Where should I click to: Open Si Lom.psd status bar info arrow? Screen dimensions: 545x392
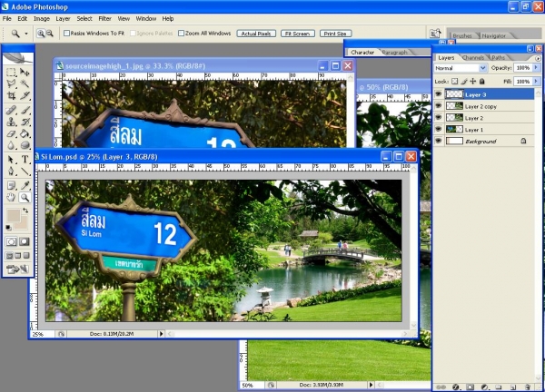pyautogui.click(x=161, y=334)
